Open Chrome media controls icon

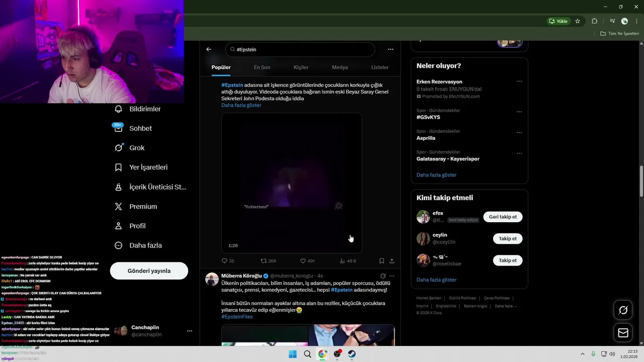tap(612, 21)
